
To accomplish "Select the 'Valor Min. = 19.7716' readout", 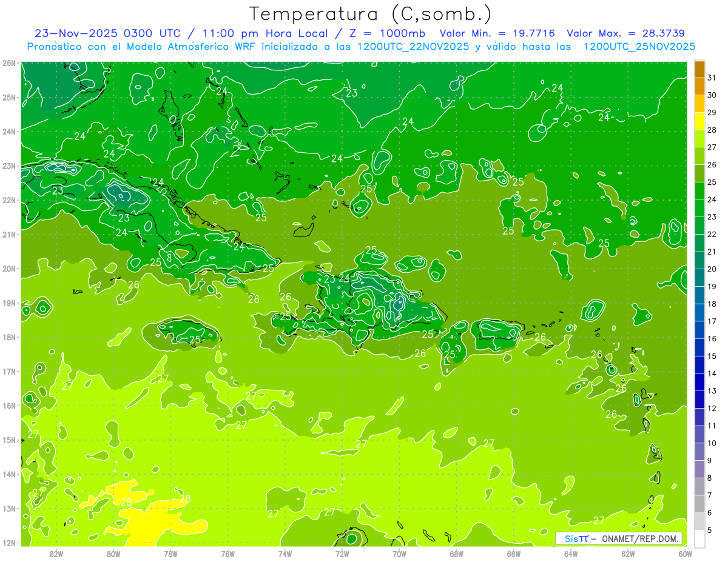I will pos(497,33).
